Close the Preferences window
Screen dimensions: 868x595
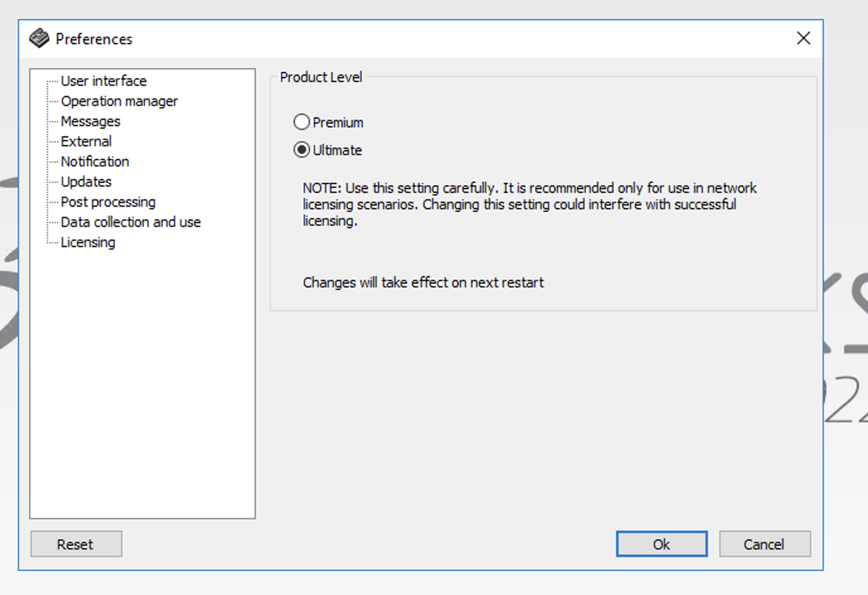pos(803,38)
